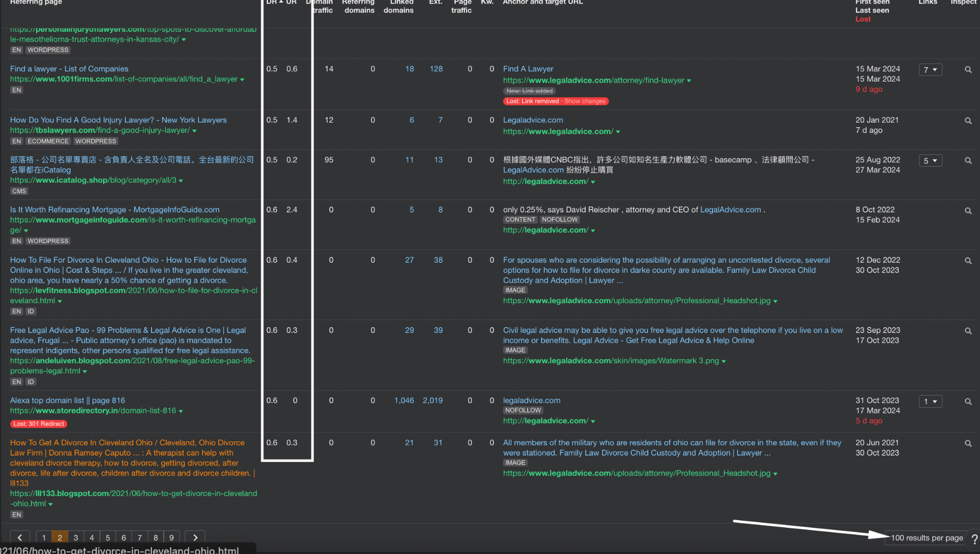
Task: Inspect the 1001firms Find a lawyer row
Action: point(968,70)
